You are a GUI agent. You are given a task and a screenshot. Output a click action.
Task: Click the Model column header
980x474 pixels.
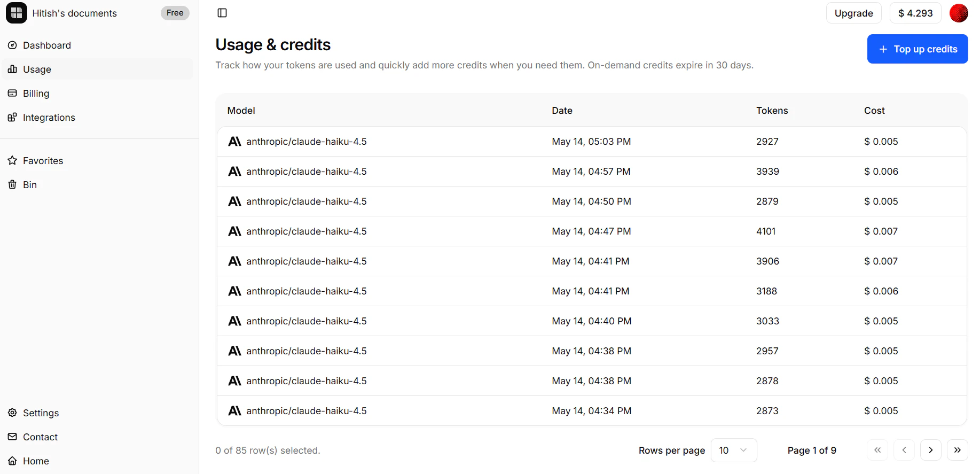coord(241,111)
